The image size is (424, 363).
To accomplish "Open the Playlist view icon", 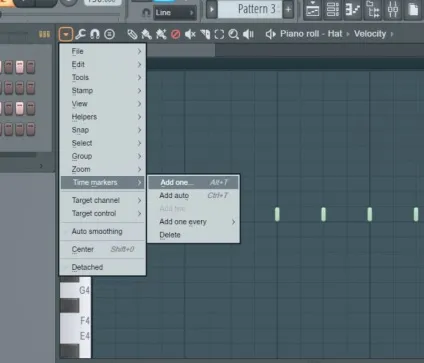I will [x=313, y=9].
